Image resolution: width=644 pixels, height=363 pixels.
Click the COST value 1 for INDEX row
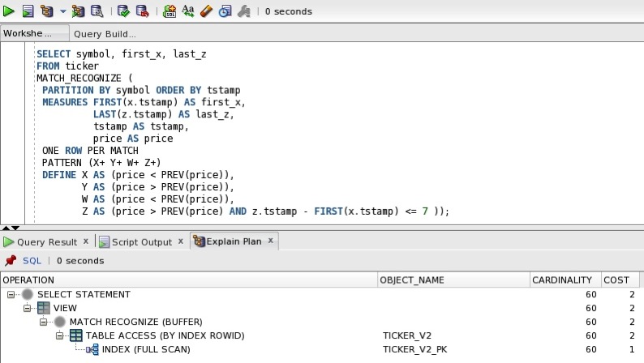coord(632,349)
